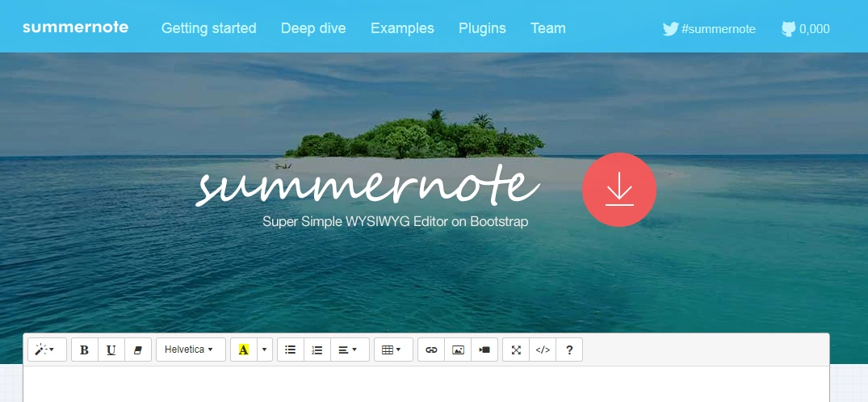Viewport: 868px width, 402px height.
Task: Open the Twitter #summernote link
Action: point(709,29)
